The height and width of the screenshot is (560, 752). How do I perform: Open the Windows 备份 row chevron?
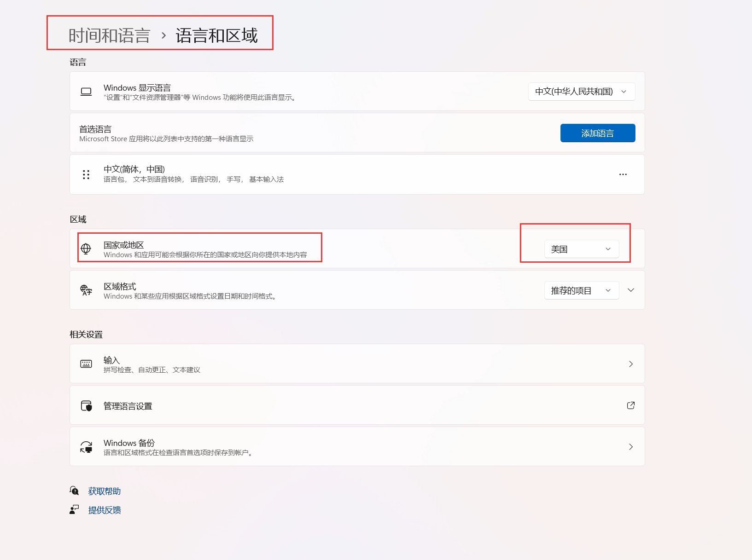631,447
